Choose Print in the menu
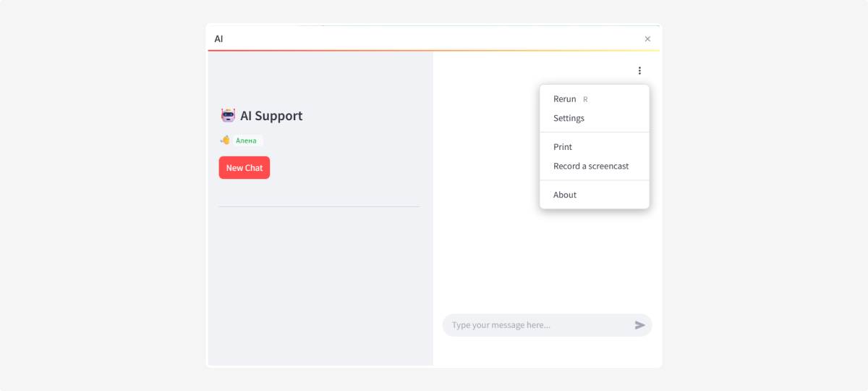 click(x=563, y=147)
